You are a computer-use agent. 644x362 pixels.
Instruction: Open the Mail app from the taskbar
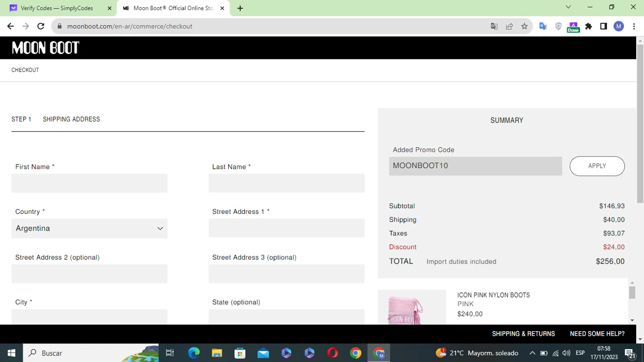click(x=263, y=353)
